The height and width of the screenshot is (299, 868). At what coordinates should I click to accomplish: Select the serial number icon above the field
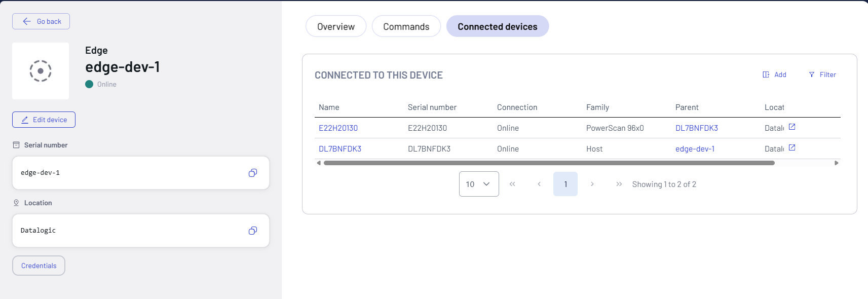16,144
